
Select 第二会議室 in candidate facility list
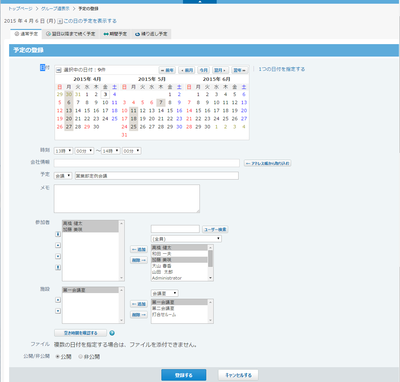pos(179,308)
